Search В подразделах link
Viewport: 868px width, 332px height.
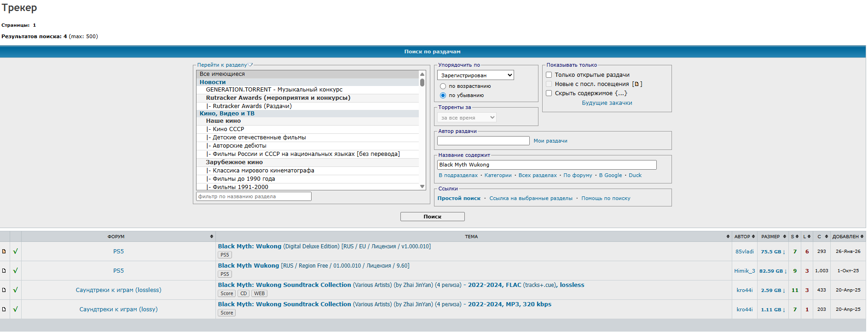point(458,175)
